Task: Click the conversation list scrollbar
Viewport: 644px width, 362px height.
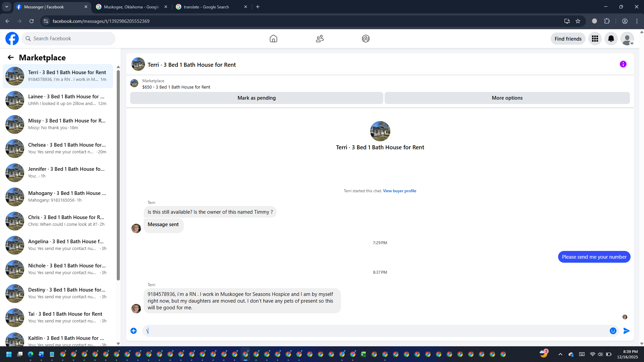Action: (118, 174)
